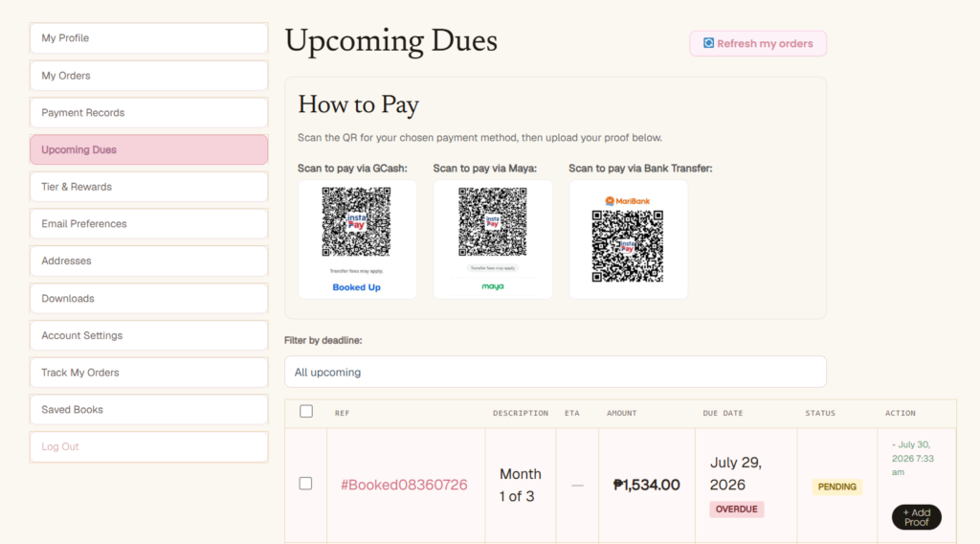The width and height of the screenshot is (980, 544).
Task: Tick the checkbox for order #Booked08360726
Action: pyautogui.click(x=305, y=484)
